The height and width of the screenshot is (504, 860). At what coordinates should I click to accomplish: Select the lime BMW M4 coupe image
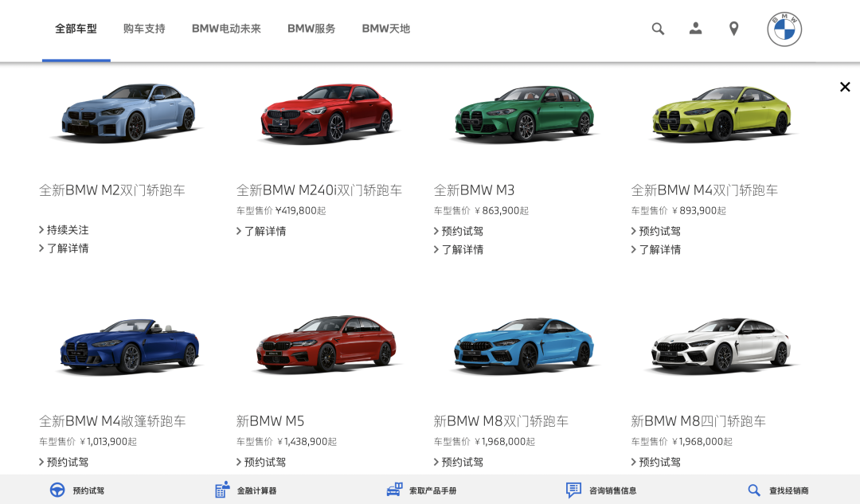click(721, 113)
